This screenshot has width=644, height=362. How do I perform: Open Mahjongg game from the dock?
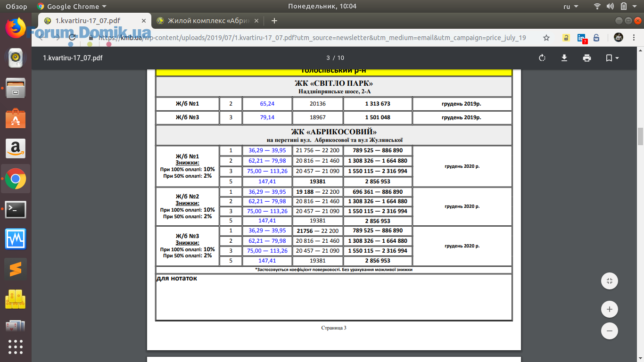16,299
